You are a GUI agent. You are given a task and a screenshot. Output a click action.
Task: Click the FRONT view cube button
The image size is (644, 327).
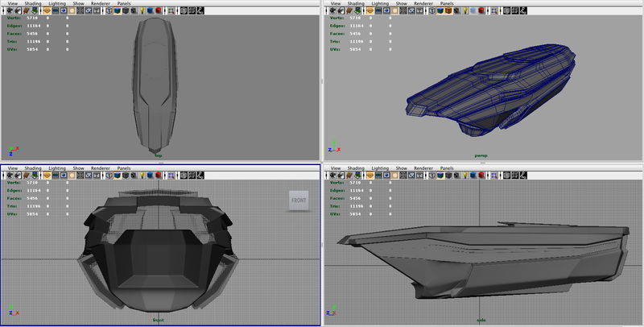coord(298,201)
